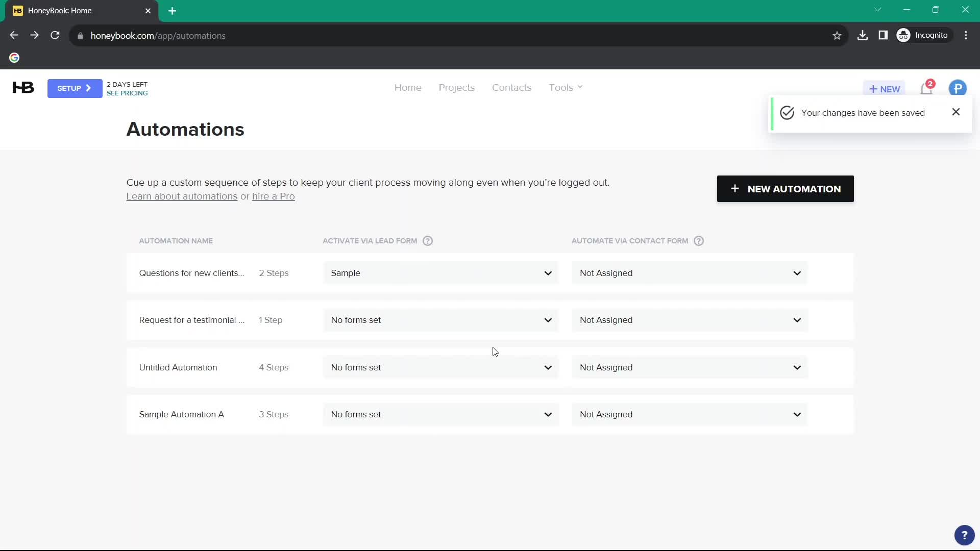The image size is (980, 551).
Task: Bookmark this page with the star icon
Action: click(837, 36)
